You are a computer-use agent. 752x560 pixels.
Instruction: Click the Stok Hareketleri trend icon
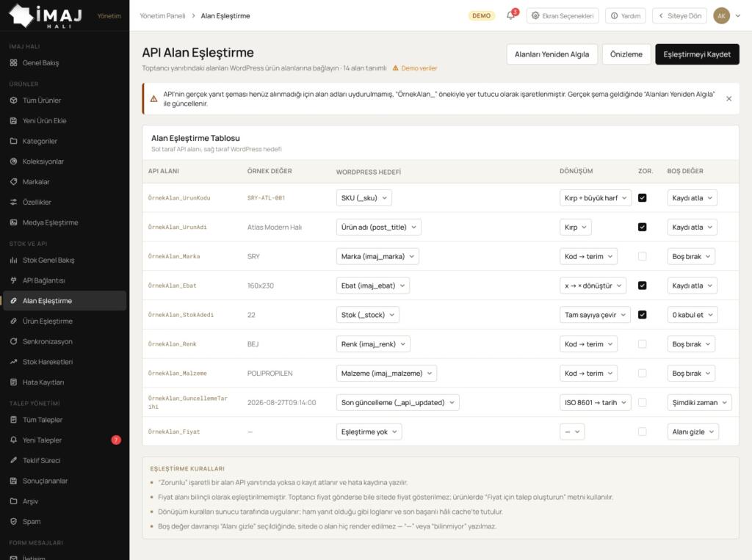13,362
